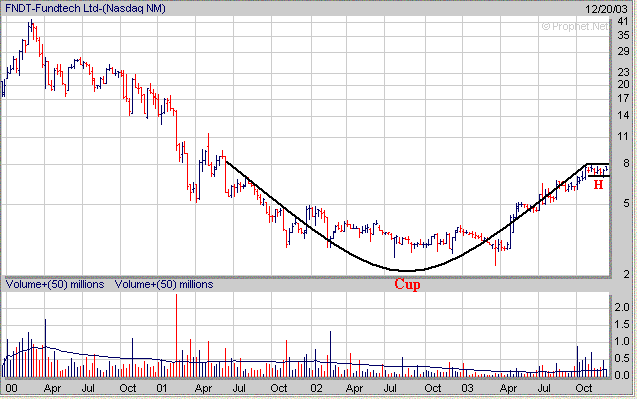Select the Oct label just before 02

(x=279, y=388)
